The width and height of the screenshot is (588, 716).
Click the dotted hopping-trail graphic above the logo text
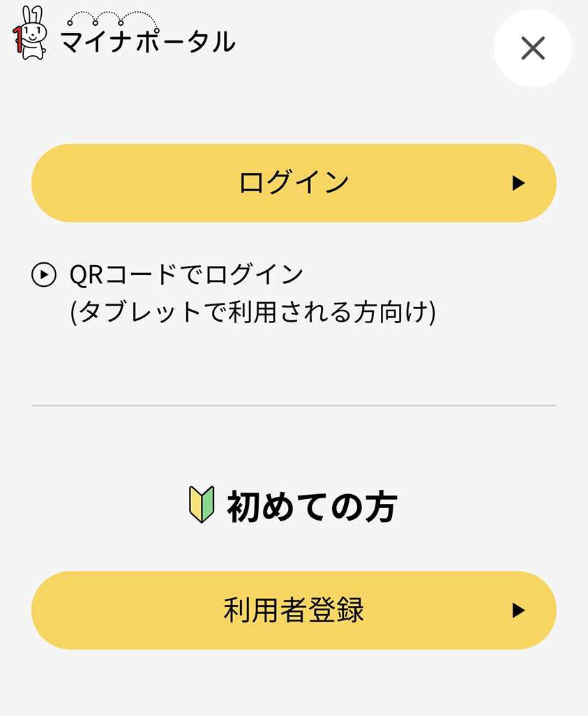113,19
